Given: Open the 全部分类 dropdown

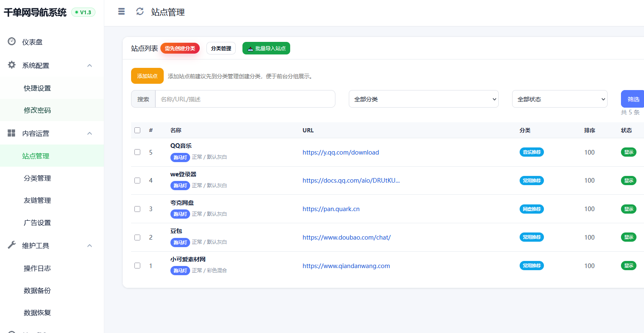Looking at the screenshot, I should point(424,99).
